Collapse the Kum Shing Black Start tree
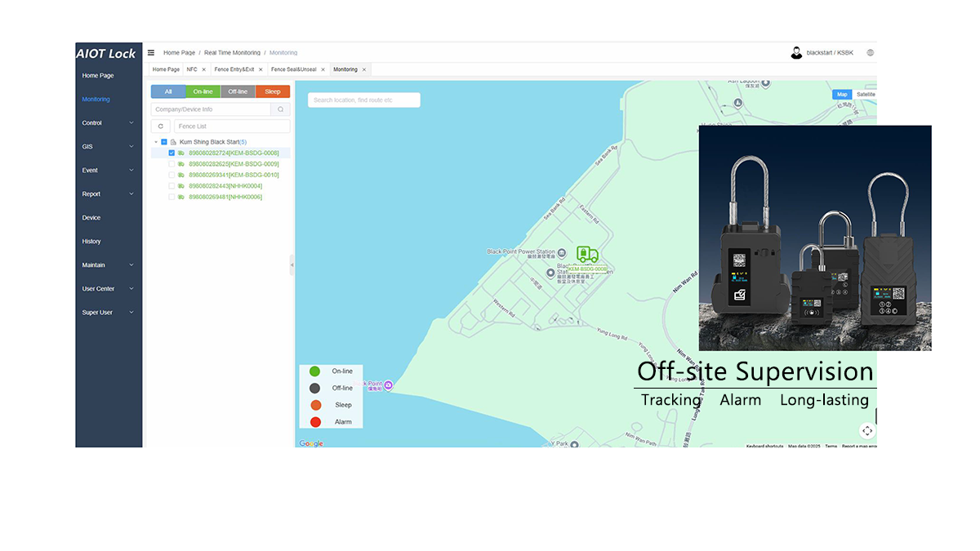The image size is (980, 551). click(156, 142)
